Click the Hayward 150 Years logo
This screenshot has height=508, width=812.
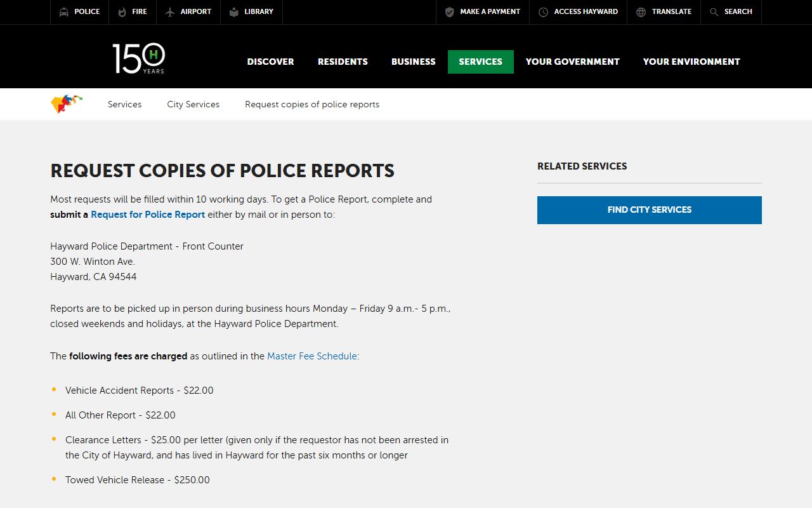(139, 58)
